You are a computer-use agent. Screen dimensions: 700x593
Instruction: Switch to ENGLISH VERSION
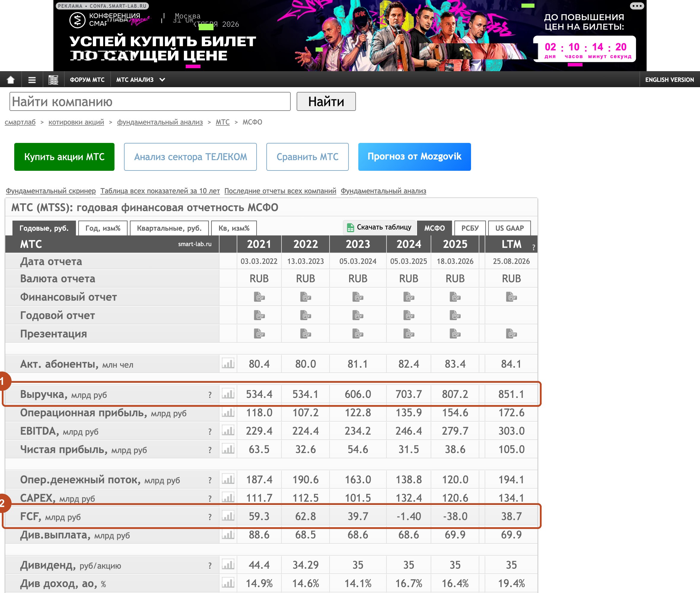669,80
